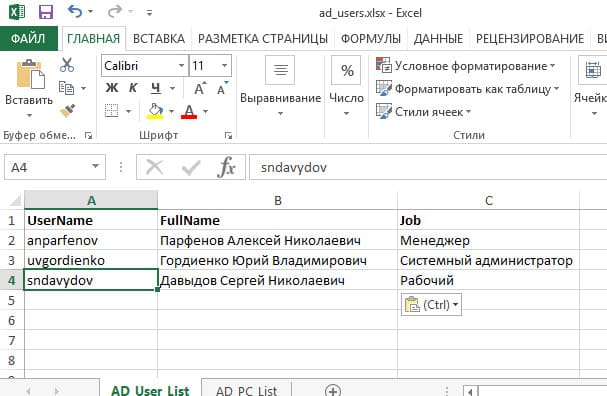607x396 pixels.
Task: Switch to AD PC List sheet
Action: click(x=246, y=389)
